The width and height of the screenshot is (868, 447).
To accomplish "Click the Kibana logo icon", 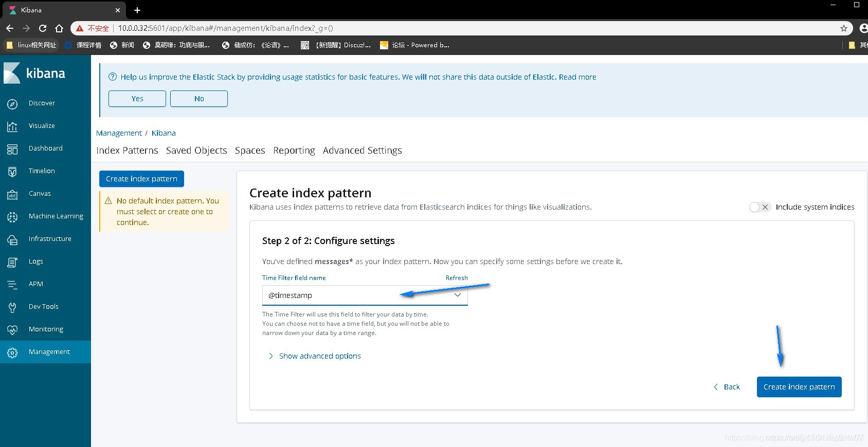I will click(x=12, y=73).
